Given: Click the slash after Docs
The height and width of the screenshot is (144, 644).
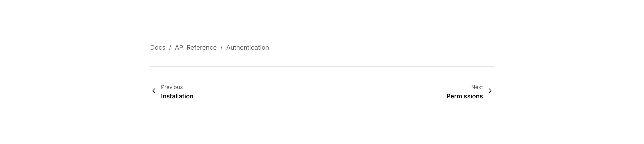Looking at the screenshot, I should pyautogui.click(x=170, y=47).
